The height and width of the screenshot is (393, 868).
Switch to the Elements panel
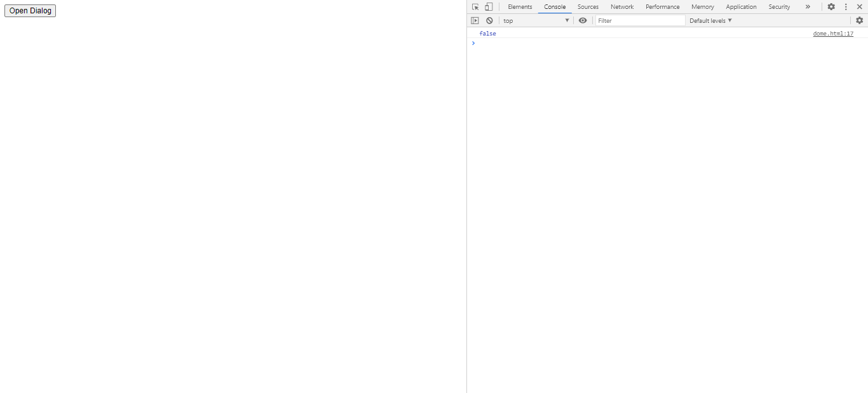(x=520, y=6)
